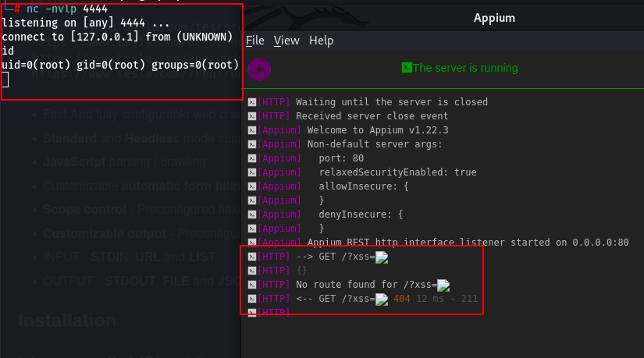The height and width of the screenshot is (358, 644).
Task: Click 'relaxedSecurityEnabled: true' log text
Action: click(397, 172)
